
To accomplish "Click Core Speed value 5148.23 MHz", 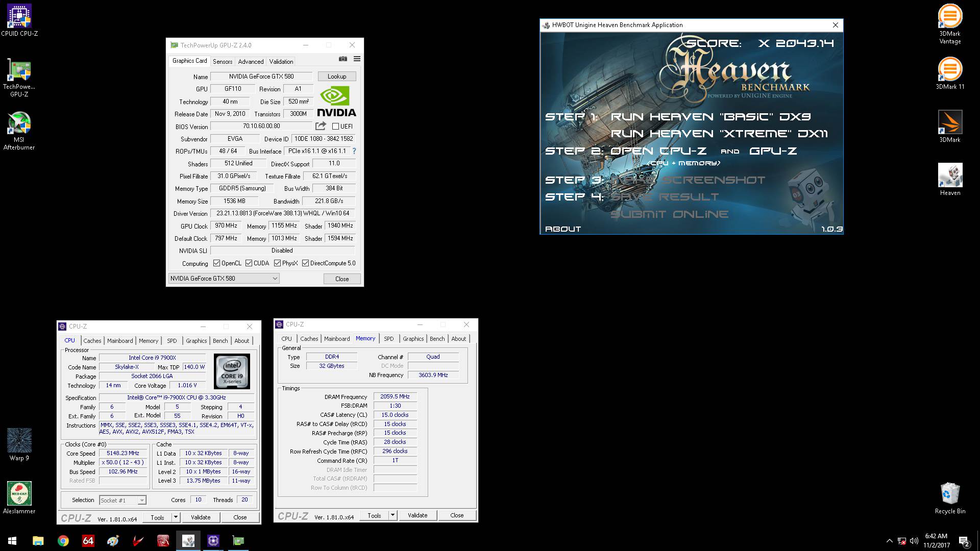I will click(x=123, y=453).
